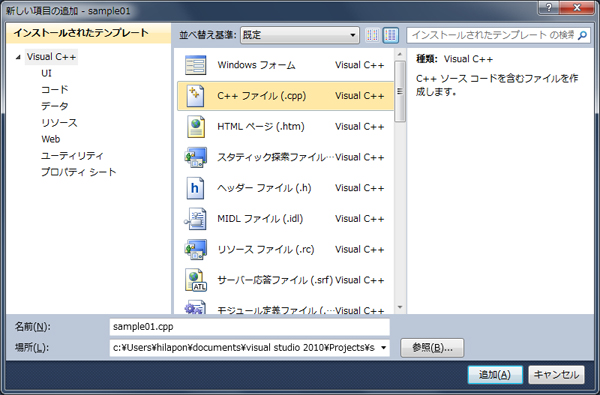Viewport: 600px width, 395px height.
Task: Select the ユーティリティ category
Action: click(72, 155)
